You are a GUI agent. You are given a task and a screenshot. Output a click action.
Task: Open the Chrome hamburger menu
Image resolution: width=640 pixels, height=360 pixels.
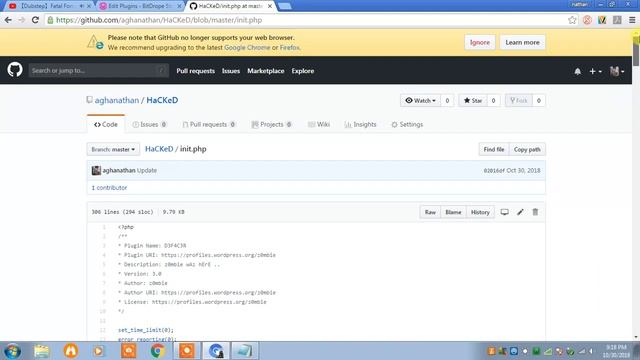coord(632,20)
